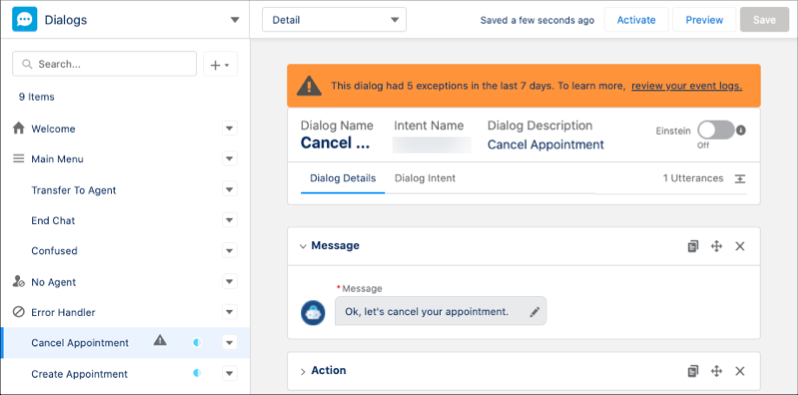The image size is (798, 395).
Task: Click the 1 Utterances label
Action: coord(693,178)
